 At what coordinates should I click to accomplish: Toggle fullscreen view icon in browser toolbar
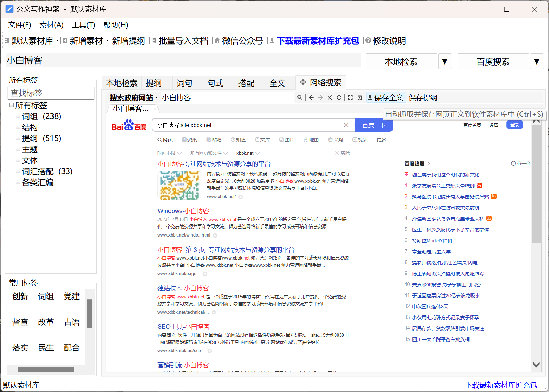click(x=350, y=97)
